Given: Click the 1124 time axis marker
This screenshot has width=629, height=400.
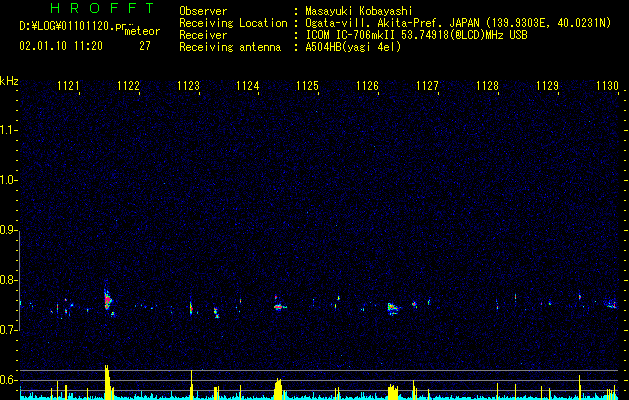Looking at the screenshot, I should pyautogui.click(x=248, y=85).
